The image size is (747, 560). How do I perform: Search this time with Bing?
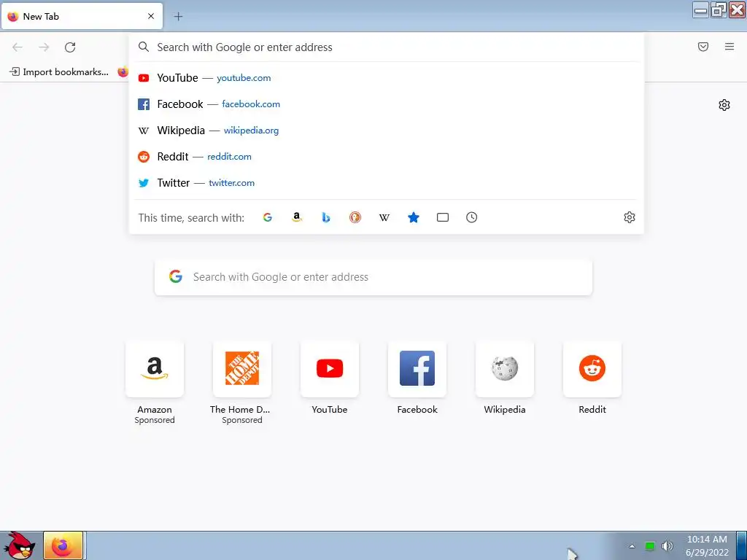326,217
